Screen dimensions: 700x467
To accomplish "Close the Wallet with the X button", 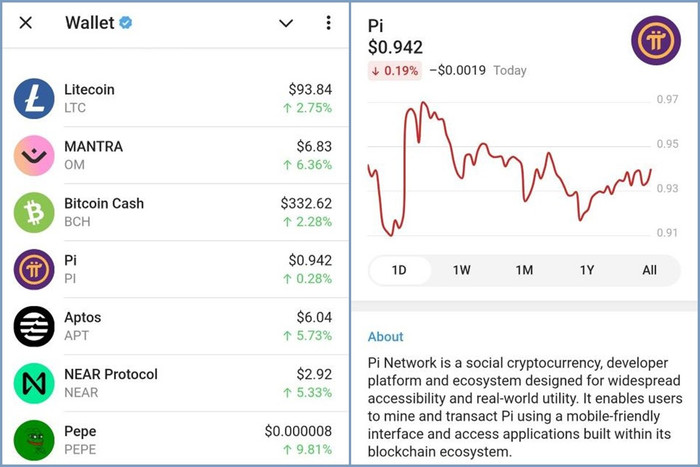I will point(26,23).
